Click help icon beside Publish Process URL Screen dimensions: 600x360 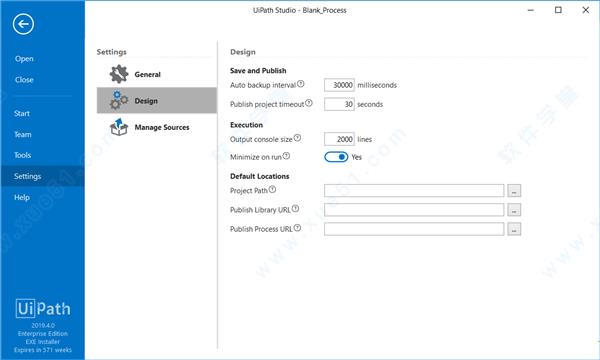click(x=297, y=228)
